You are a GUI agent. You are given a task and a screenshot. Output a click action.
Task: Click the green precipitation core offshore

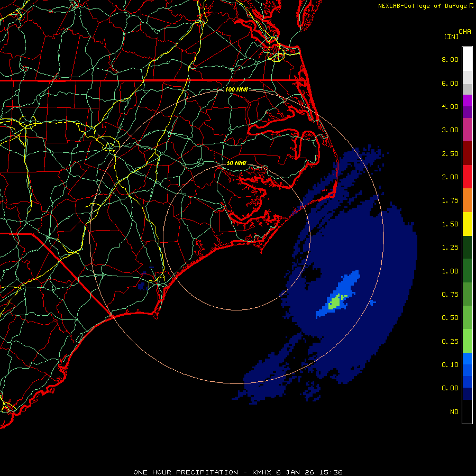click(x=335, y=302)
